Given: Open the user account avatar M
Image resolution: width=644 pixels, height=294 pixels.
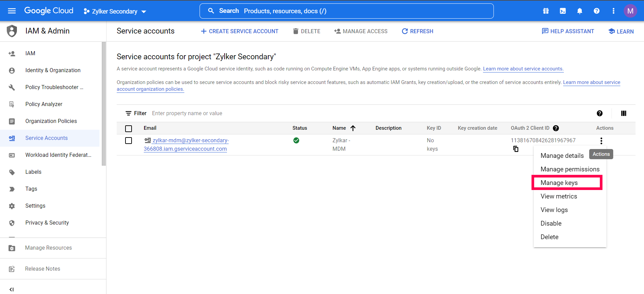Looking at the screenshot, I should click(x=630, y=11).
